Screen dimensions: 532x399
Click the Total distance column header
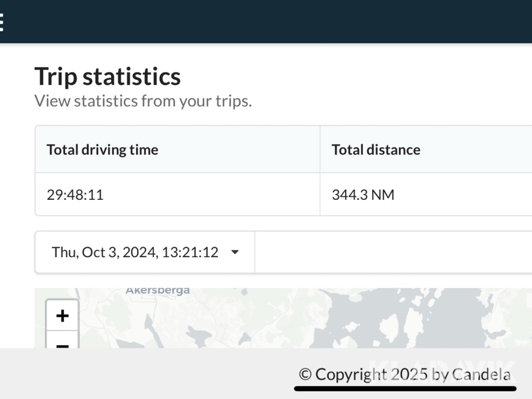point(376,150)
